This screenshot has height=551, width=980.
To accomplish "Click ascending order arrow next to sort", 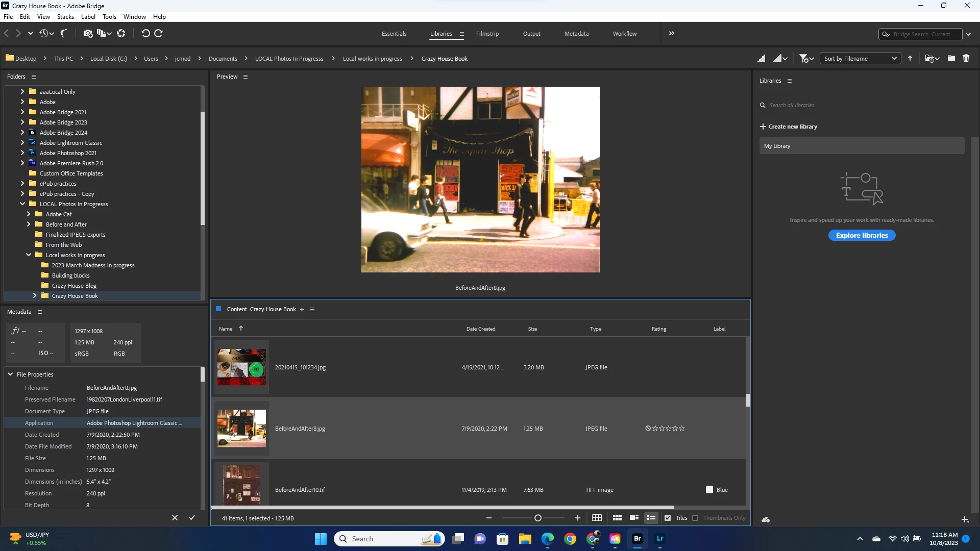I will click(910, 59).
